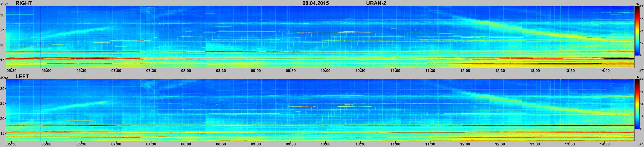Click the 07:30 time tick under RIGHT panel
The width and height of the screenshot is (644, 147).
pos(151,71)
